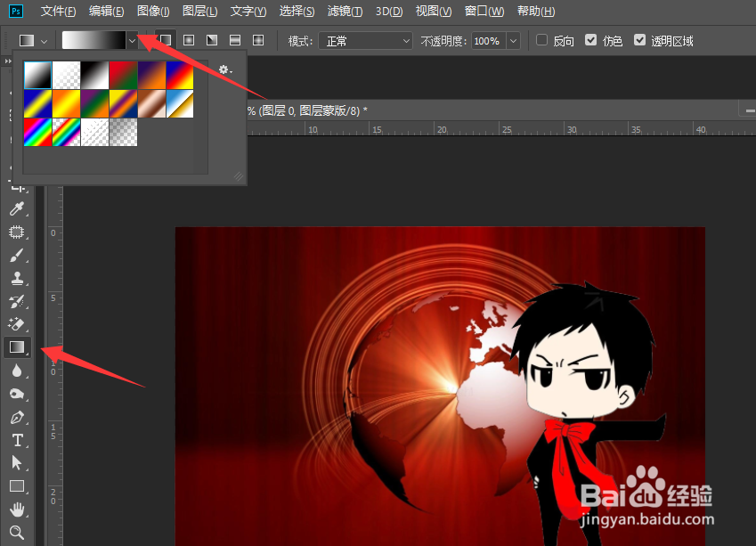The height and width of the screenshot is (546, 756).
Task: Enable the 反向 reverse checkbox
Action: click(541, 40)
